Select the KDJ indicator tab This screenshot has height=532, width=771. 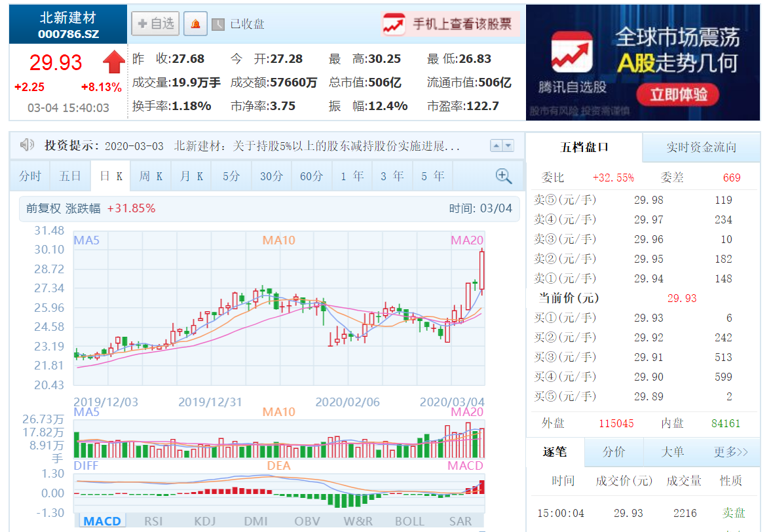coord(204,521)
